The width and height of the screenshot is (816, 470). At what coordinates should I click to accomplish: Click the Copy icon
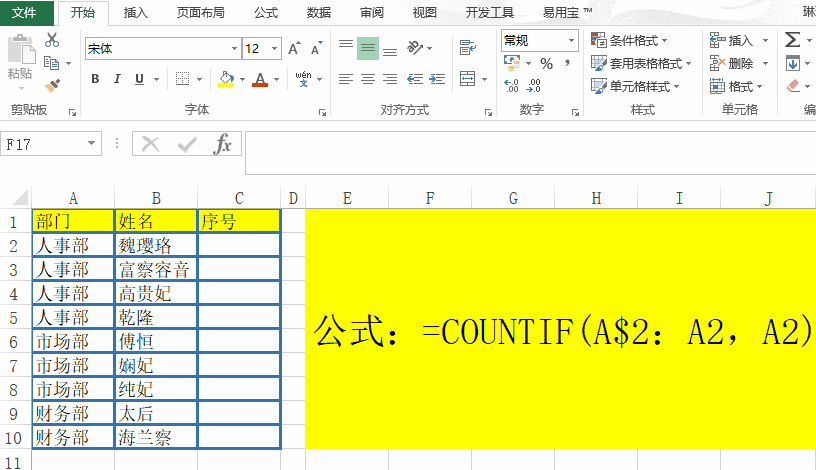tap(52, 63)
